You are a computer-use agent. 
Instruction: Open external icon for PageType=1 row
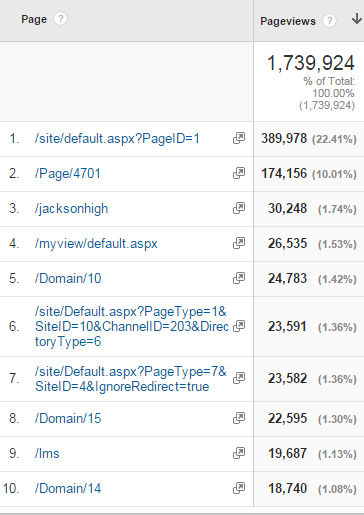tap(239, 326)
